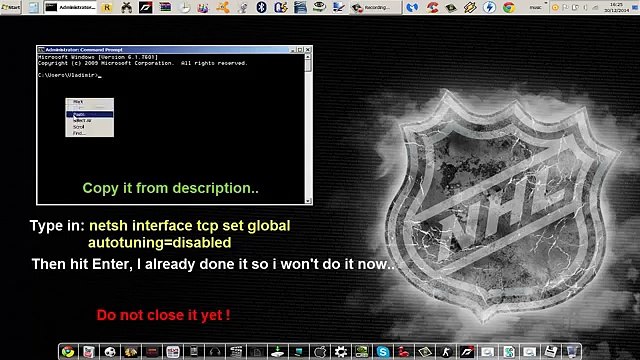This screenshot has height=360, width=640.
Task: Launch Chrome from the bottom dock
Action: tap(68, 351)
